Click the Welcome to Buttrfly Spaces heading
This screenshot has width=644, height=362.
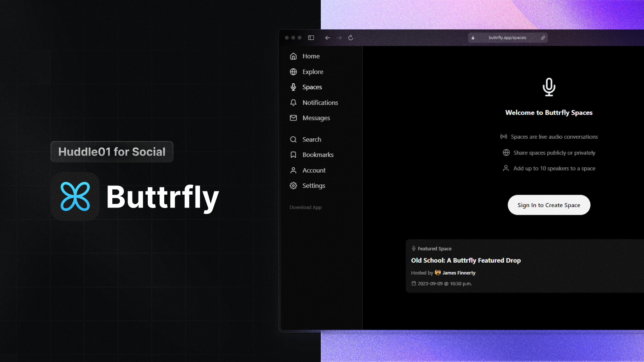coord(549,113)
